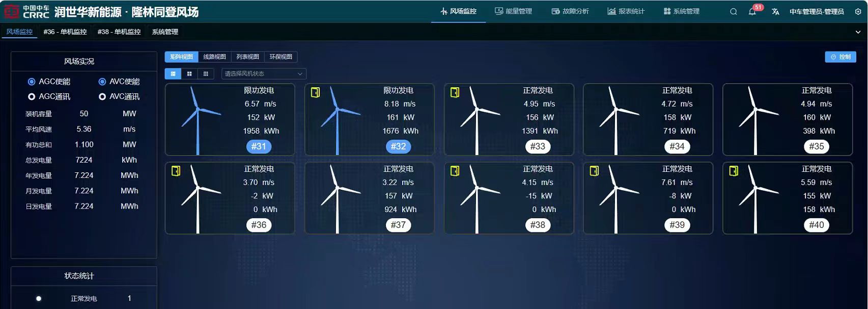Click the yellow door icon on turbine #36
Viewport: 868px width, 309px height.
tap(176, 171)
